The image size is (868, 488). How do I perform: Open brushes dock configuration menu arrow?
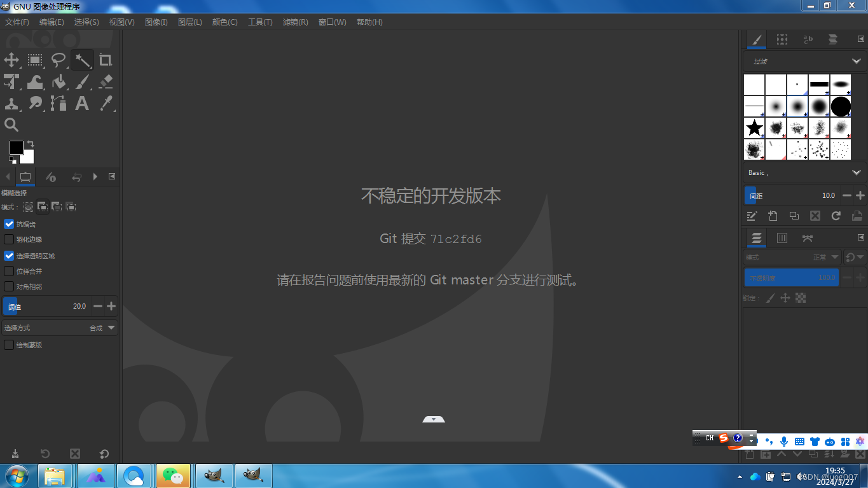coord(861,39)
